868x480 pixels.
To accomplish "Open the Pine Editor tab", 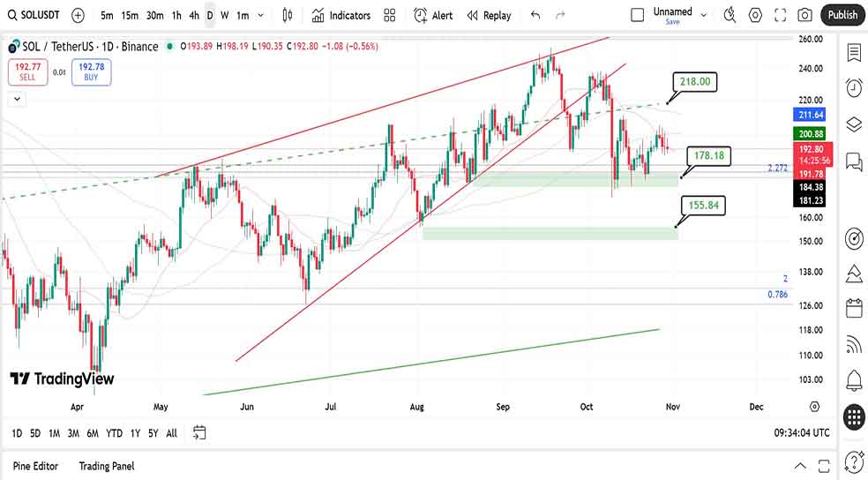I will click(x=36, y=466).
